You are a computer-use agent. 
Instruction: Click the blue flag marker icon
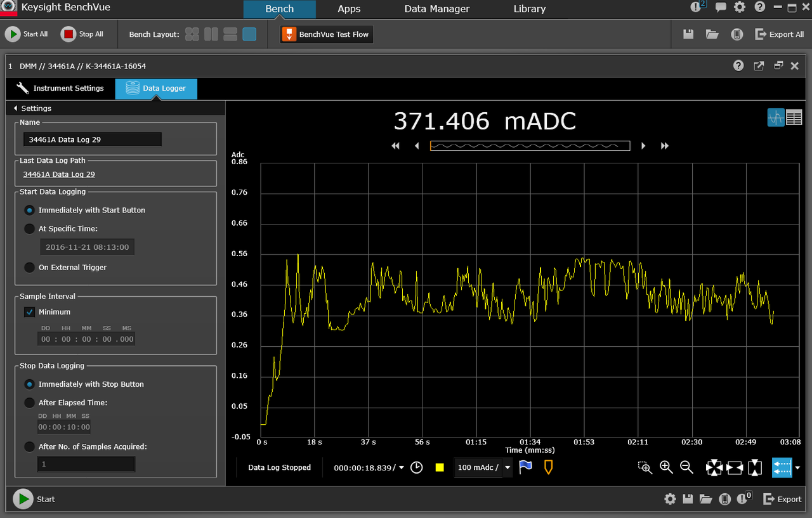[525, 467]
